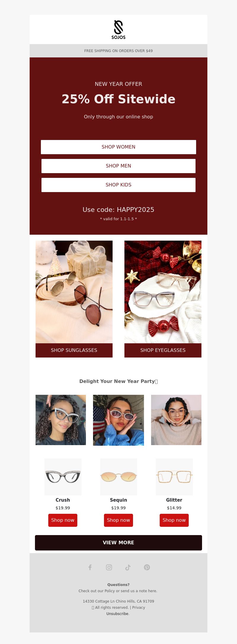View the Sequin glasses product image
Viewport: 237px width, 644px height.
(x=118, y=477)
